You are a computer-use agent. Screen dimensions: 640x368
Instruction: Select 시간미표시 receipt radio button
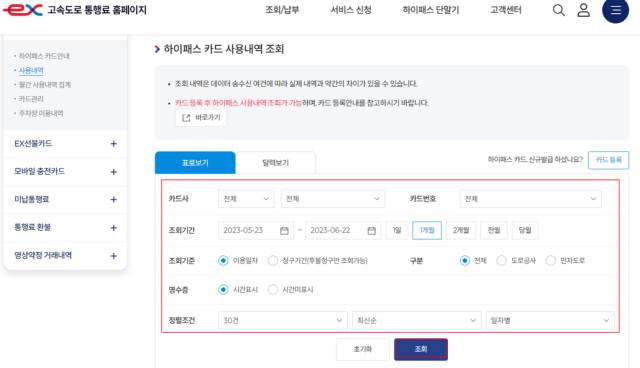pyautogui.click(x=273, y=290)
